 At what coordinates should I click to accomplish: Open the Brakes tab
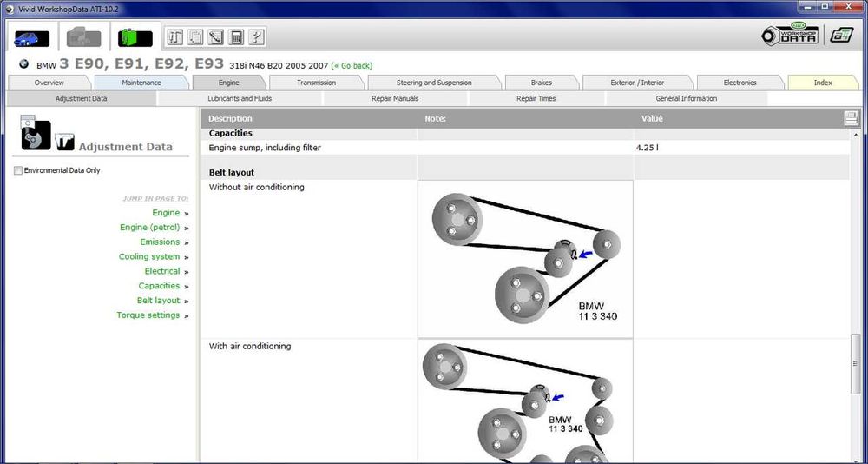click(542, 83)
